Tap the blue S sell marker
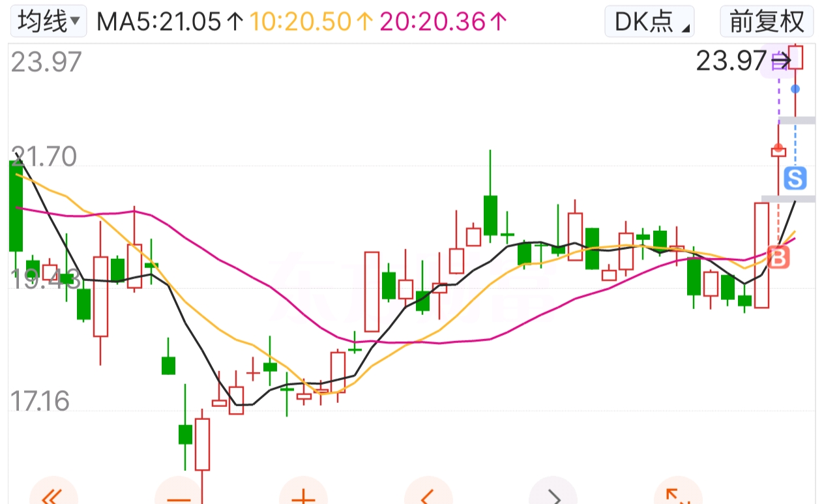The width and height of the screenshot is (824, 504). pyautogui.click(x=795, y=177)
